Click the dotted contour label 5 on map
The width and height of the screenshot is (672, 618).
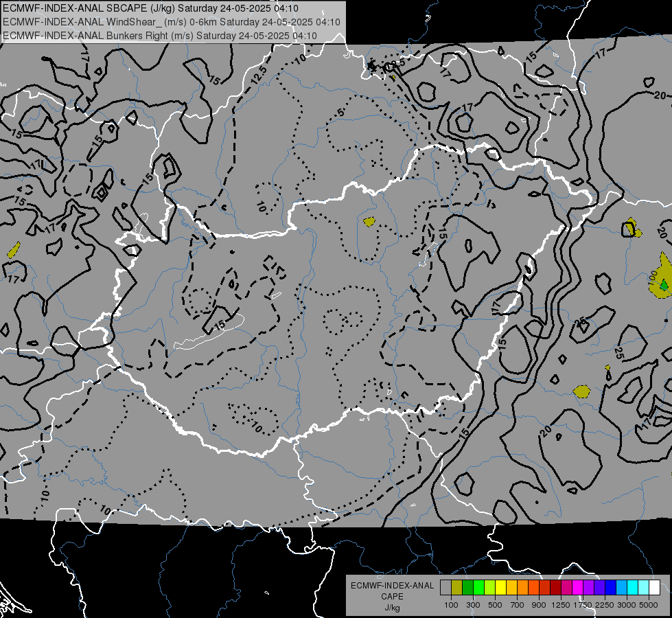tap(340, 113)
